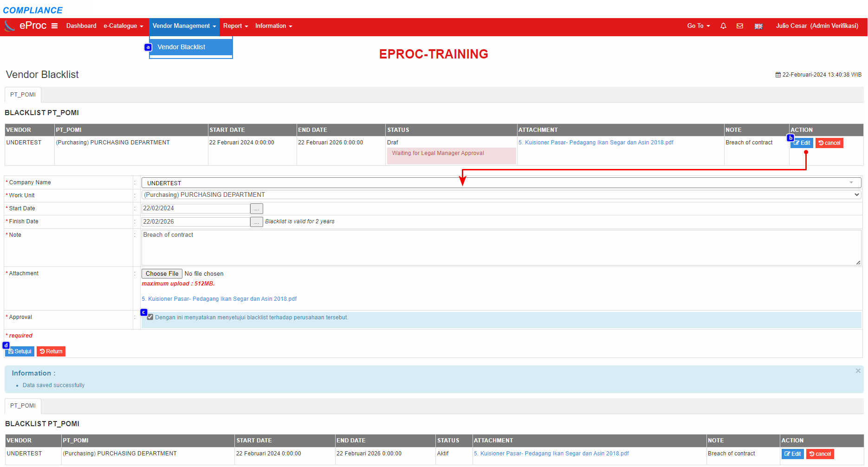Open the Vendor Management menu

tap(184, 26)
